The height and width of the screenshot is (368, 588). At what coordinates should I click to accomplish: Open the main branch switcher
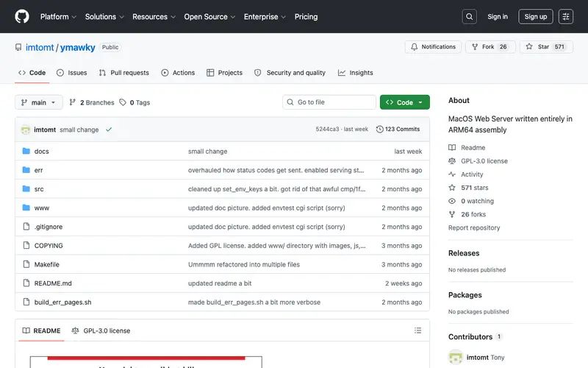pos(39,102)
